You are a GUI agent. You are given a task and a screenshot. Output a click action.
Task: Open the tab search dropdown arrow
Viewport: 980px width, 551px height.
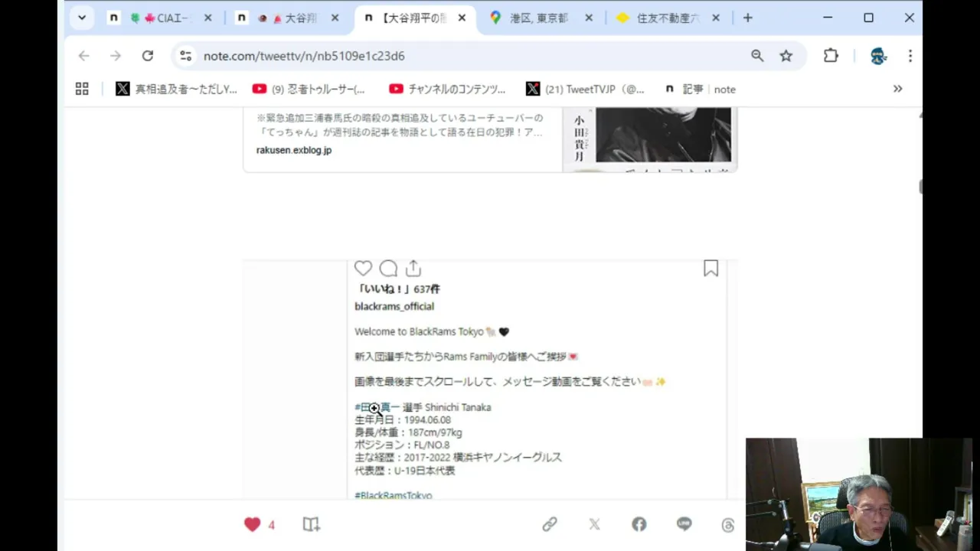pyautogui.click(x=81, y=18)
